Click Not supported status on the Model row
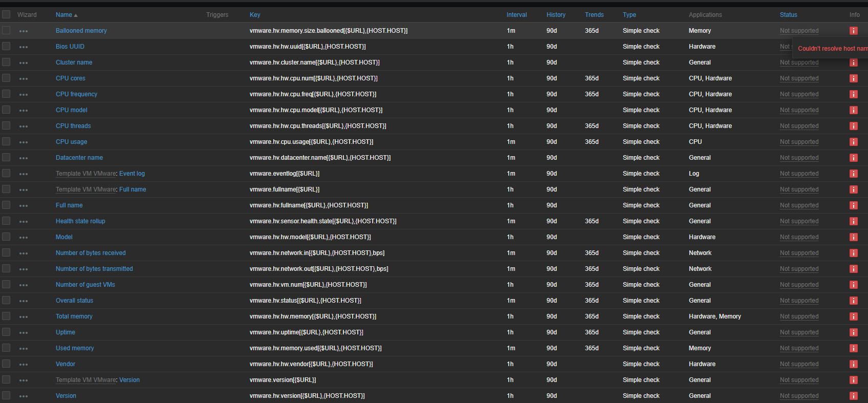The height and width of the screenshot is (403, 868). coord(799,237)
